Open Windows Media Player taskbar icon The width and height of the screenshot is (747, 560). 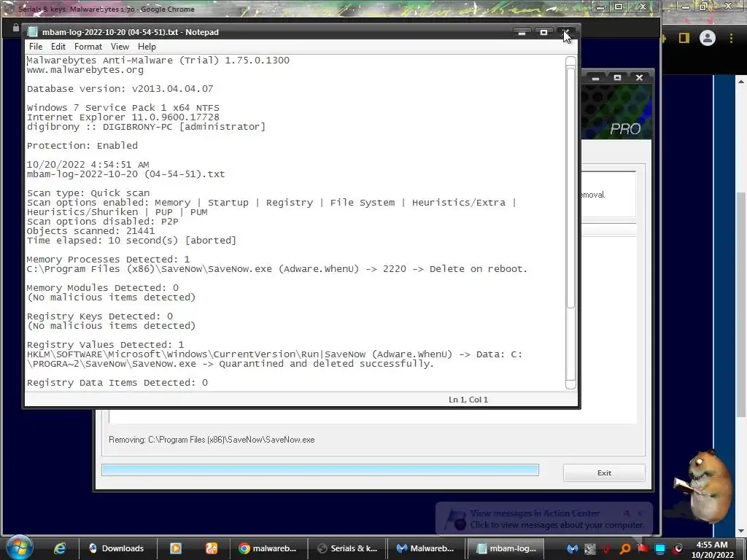pos(176,548)
